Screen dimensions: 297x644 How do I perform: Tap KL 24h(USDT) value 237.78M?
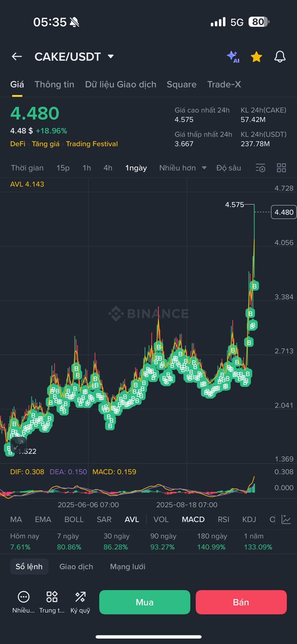click(x=256, y=144)
